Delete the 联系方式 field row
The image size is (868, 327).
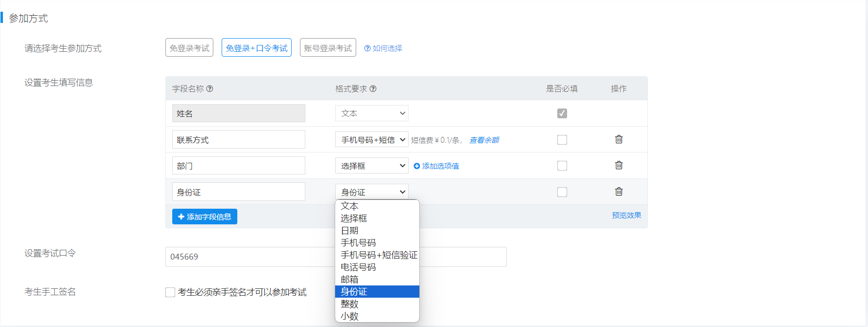tap(618, 139)
